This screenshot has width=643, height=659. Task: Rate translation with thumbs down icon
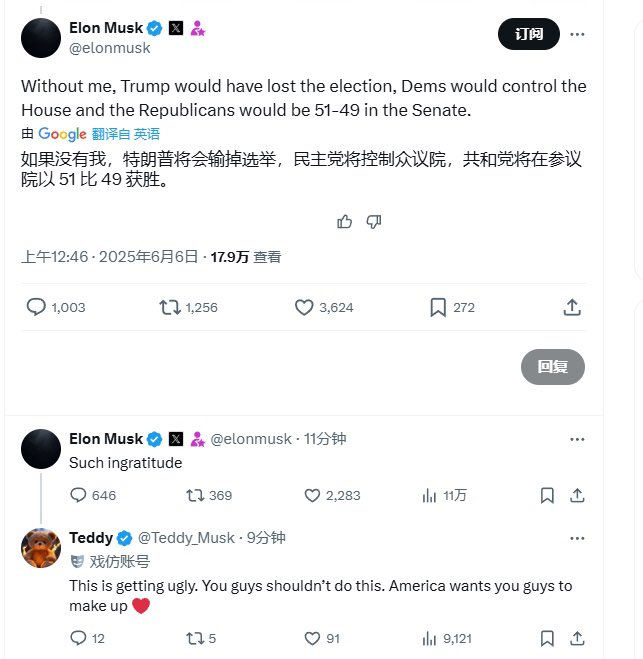(x=373, y=221)
